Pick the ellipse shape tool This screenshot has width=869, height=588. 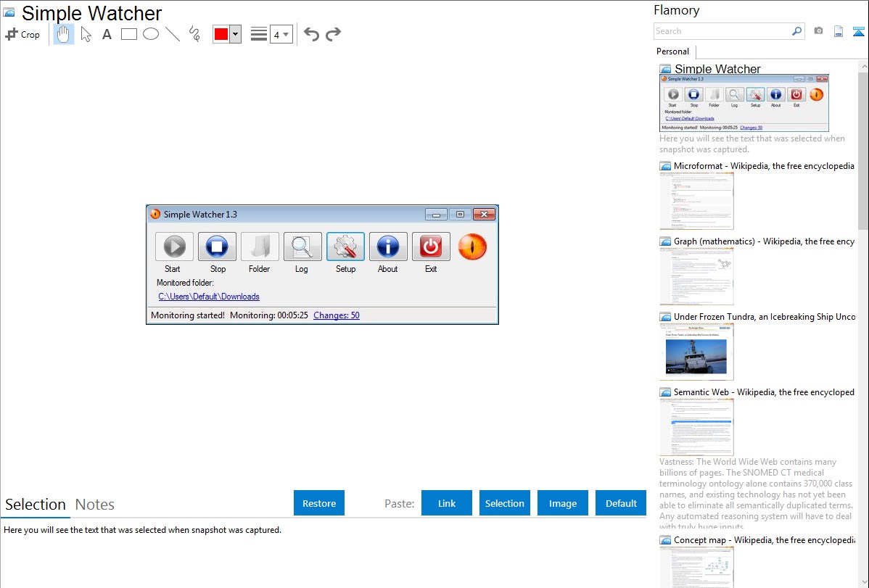coord(151,34)
